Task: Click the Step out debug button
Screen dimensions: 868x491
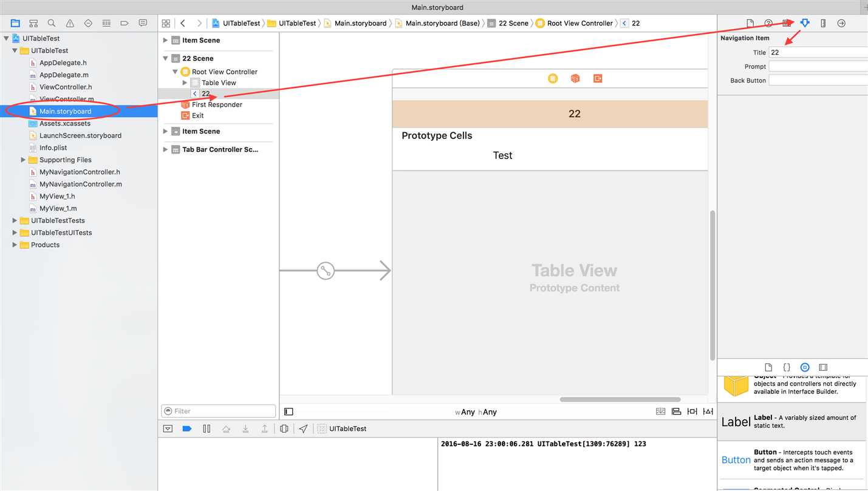Action: click(x=265, y=428)
